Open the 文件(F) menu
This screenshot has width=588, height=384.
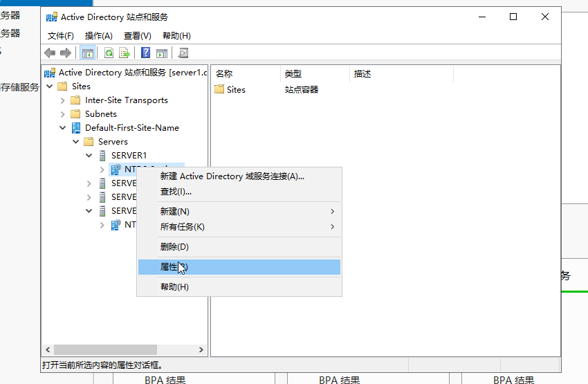[61, 36]
